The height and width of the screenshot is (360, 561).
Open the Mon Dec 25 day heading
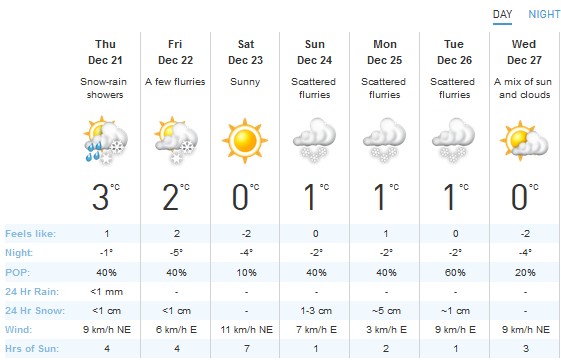(x=385, y=52)
